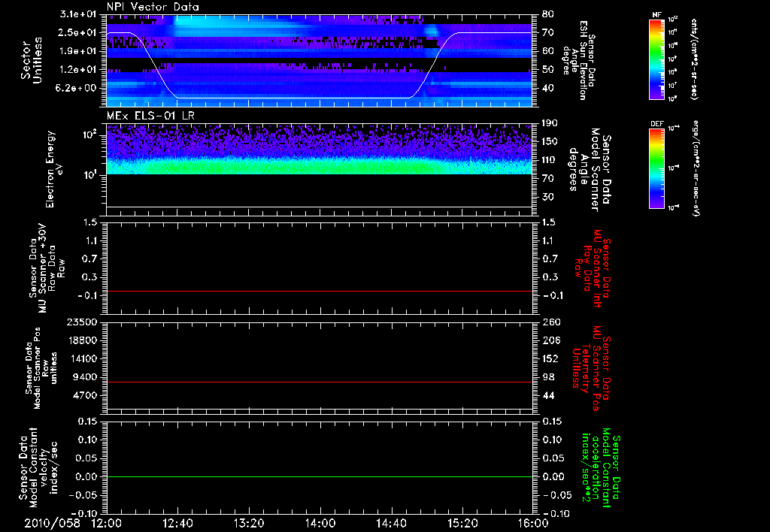Select the 'MEx ELS-01 LR' panel title
This screenshot has height=532, width=770.
click(x=150, y=116)
